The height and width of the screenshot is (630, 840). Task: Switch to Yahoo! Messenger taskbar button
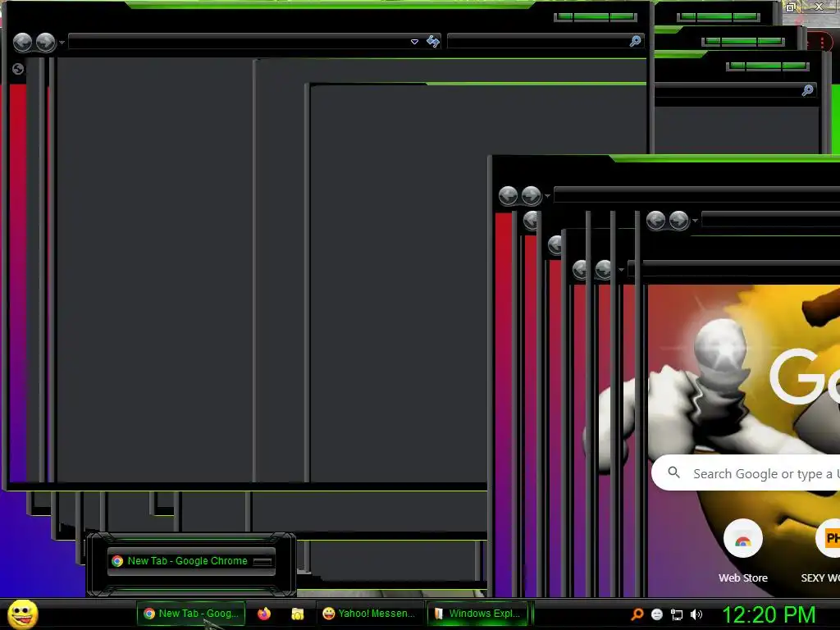[x=370, y=614]
